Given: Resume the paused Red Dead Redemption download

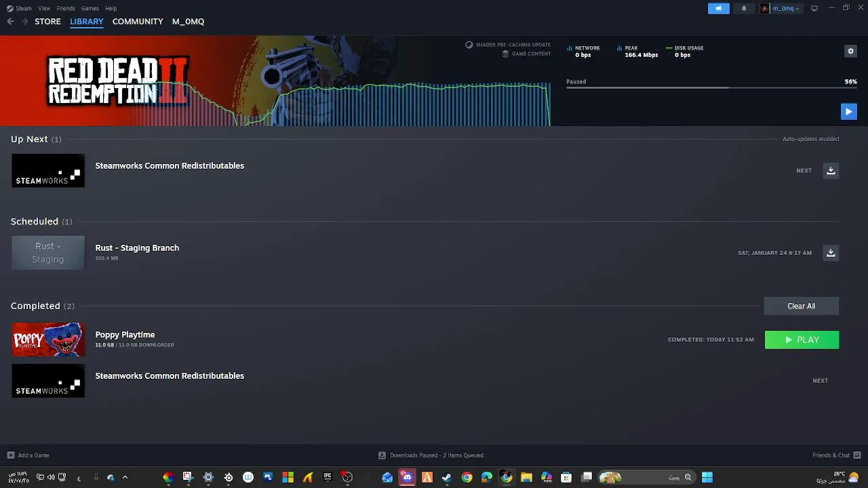Looking at the screenshot, I should (x=848, y=112).
